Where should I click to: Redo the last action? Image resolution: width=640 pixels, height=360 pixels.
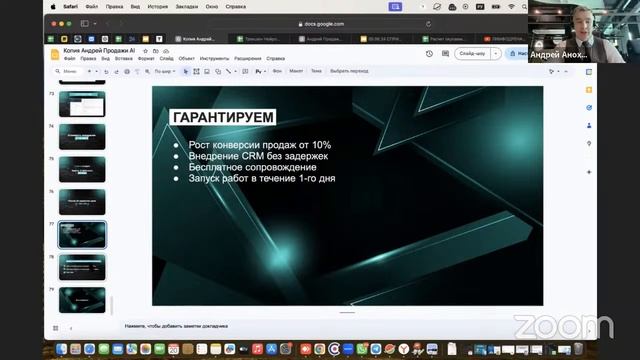[x=116, y=71]
